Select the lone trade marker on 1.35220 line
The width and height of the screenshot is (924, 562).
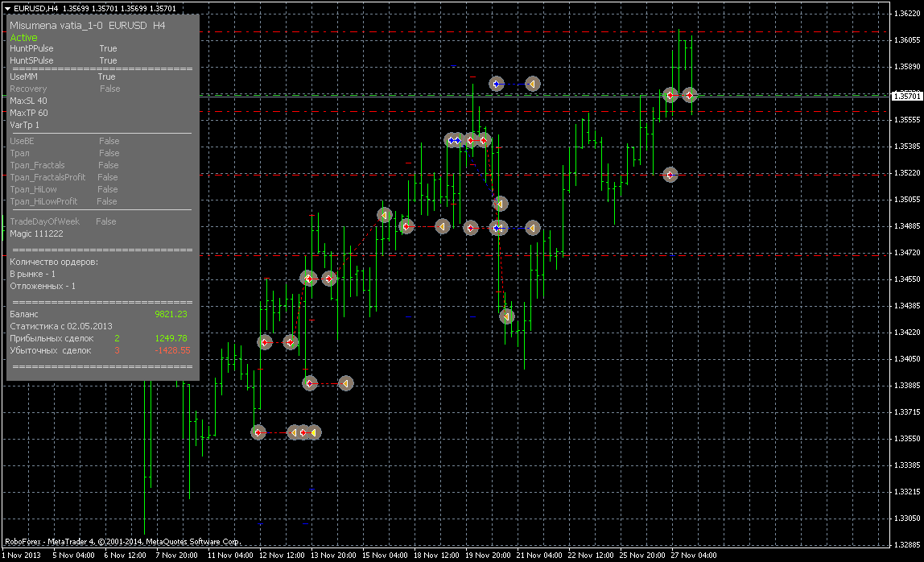[670, 175]
